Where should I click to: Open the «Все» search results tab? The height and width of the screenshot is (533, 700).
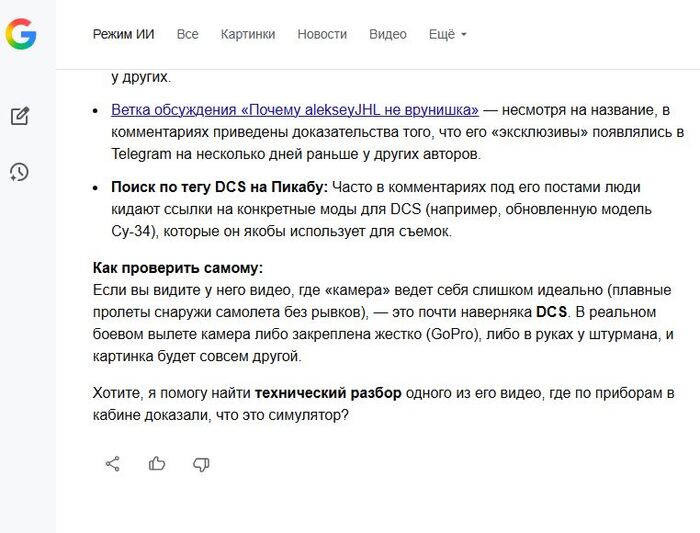pyautogui.click(x=187, y=34)
